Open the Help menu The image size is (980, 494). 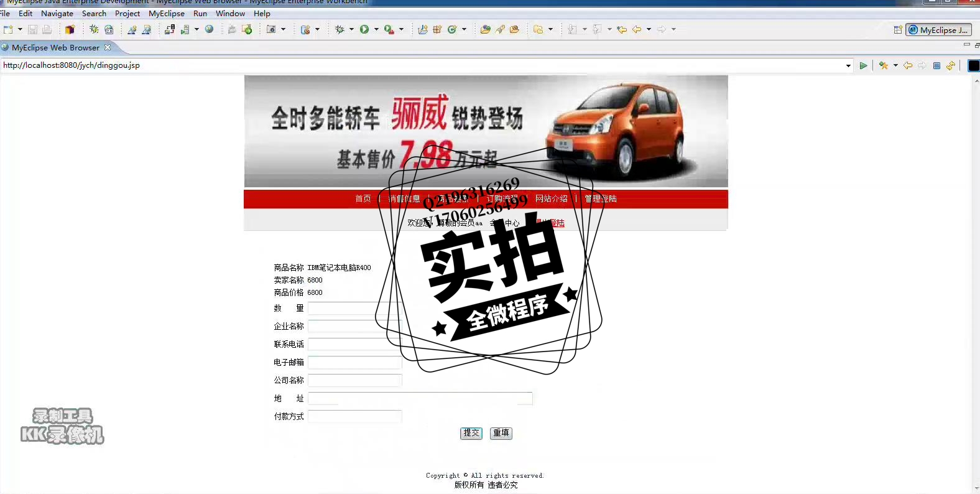coord(262,13)
